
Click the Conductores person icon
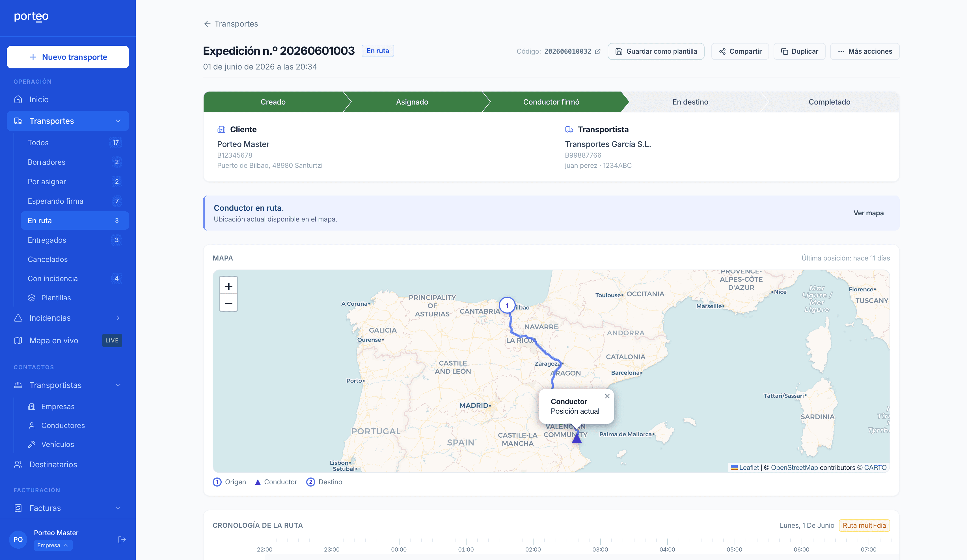point(32,426)
